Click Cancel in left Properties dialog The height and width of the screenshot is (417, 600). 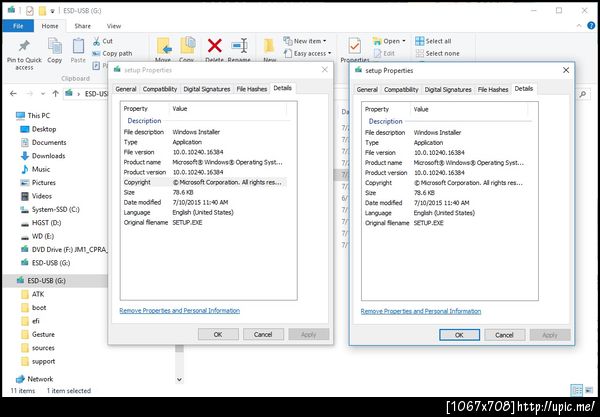coord(263,334)
